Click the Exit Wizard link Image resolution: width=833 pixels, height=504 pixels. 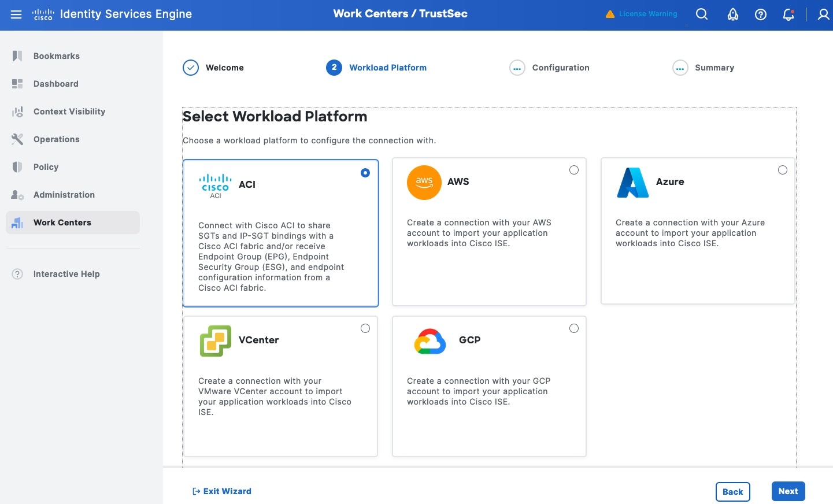222,491
